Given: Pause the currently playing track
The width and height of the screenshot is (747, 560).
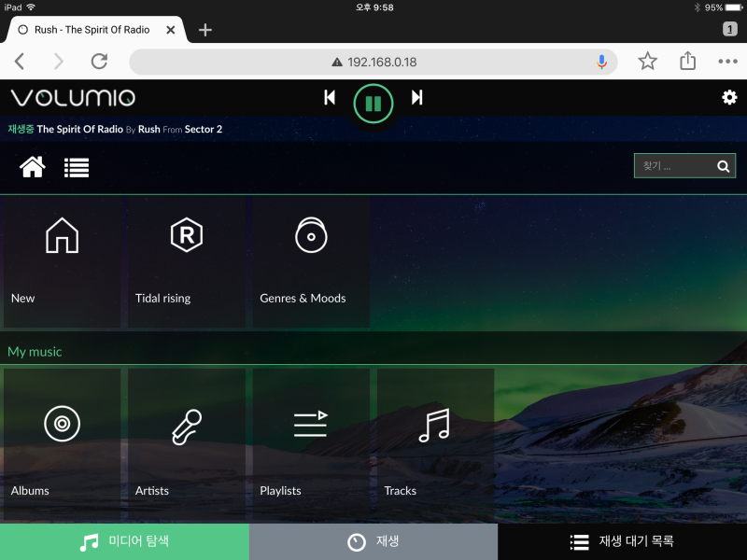Looking at the screenshot, I should [373, 104].
